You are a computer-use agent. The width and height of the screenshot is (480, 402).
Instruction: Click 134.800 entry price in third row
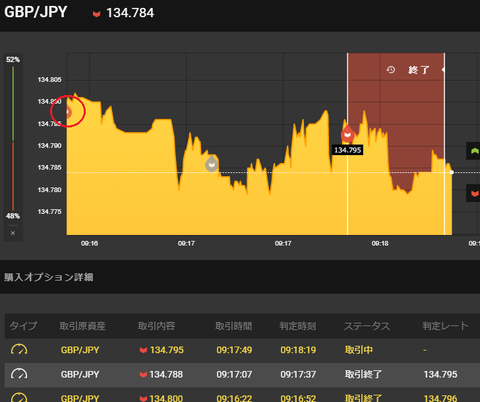[166, 398]
